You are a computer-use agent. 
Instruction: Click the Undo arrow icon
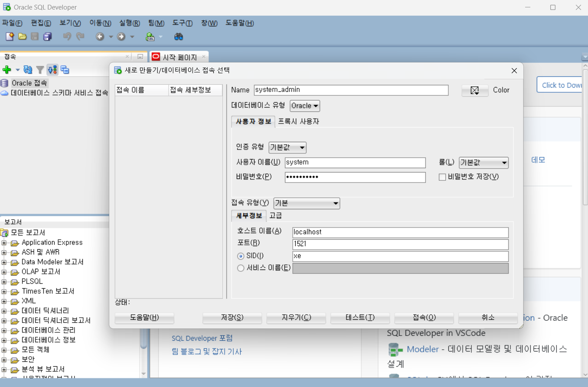(67, 37)
